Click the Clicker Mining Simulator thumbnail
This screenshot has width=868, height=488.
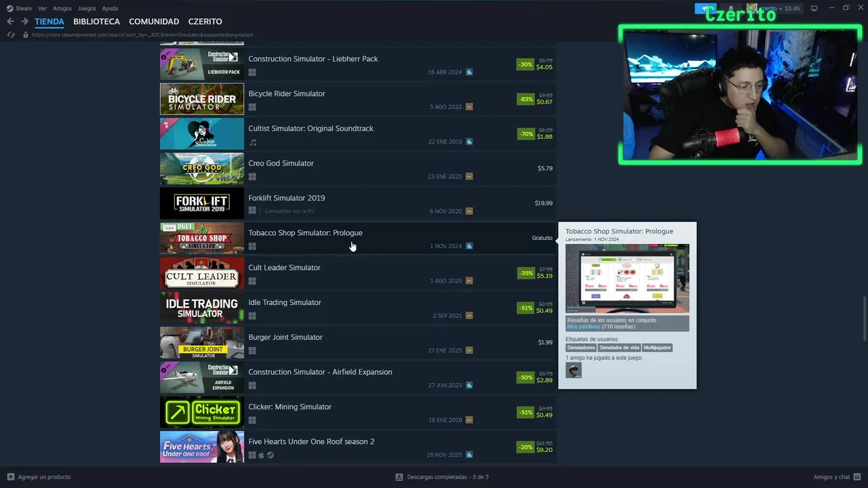(202, 413)
